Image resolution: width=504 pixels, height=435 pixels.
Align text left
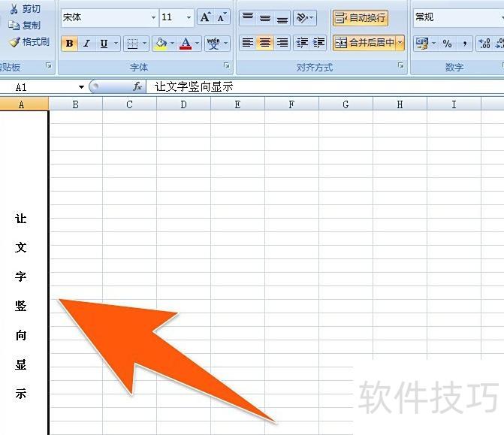click(x=248, y=42)
